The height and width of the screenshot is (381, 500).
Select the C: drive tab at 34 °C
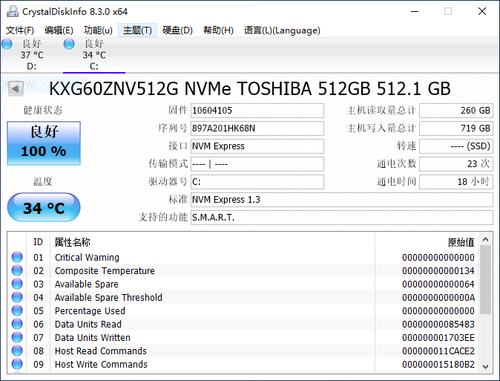(x=94, y=55)
